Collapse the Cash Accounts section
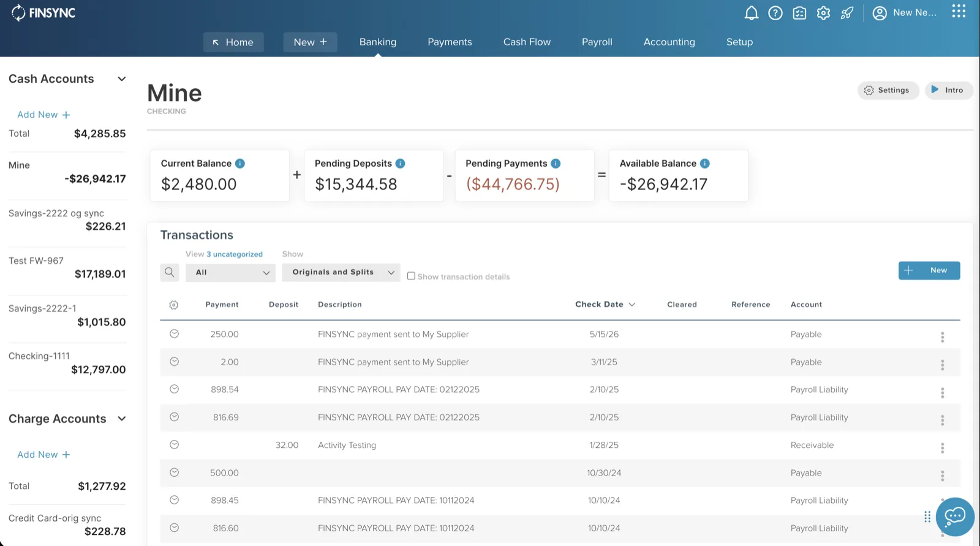 coord(122,79)
